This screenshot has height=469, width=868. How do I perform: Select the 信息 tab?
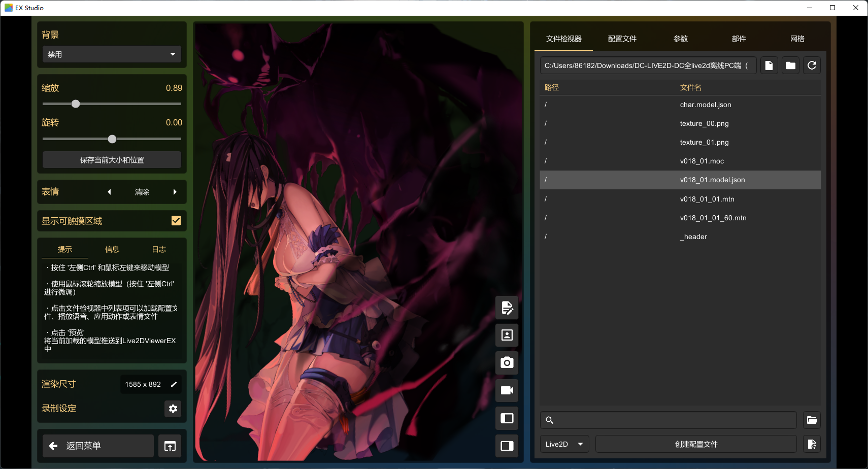click(112, 249)
